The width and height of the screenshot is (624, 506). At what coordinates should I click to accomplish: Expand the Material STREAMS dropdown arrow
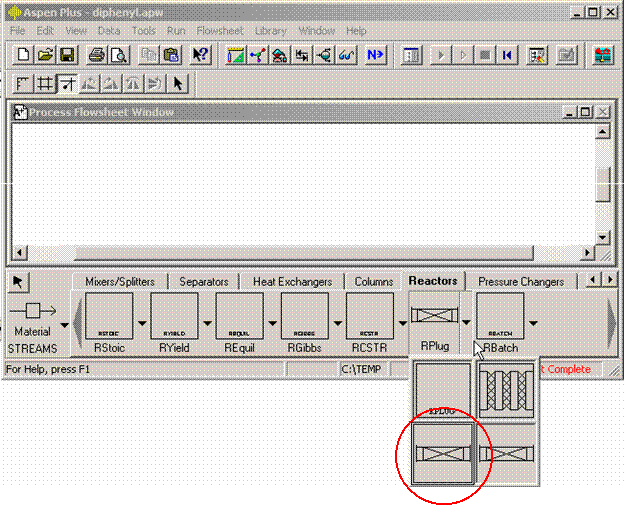click(65, 324)
